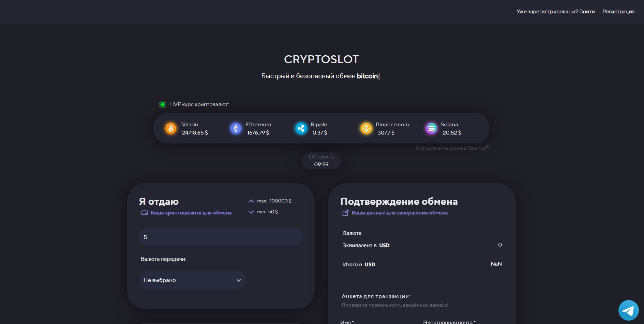Click 'Ваша криптовалюта для обмена' text

click(191, 213)
